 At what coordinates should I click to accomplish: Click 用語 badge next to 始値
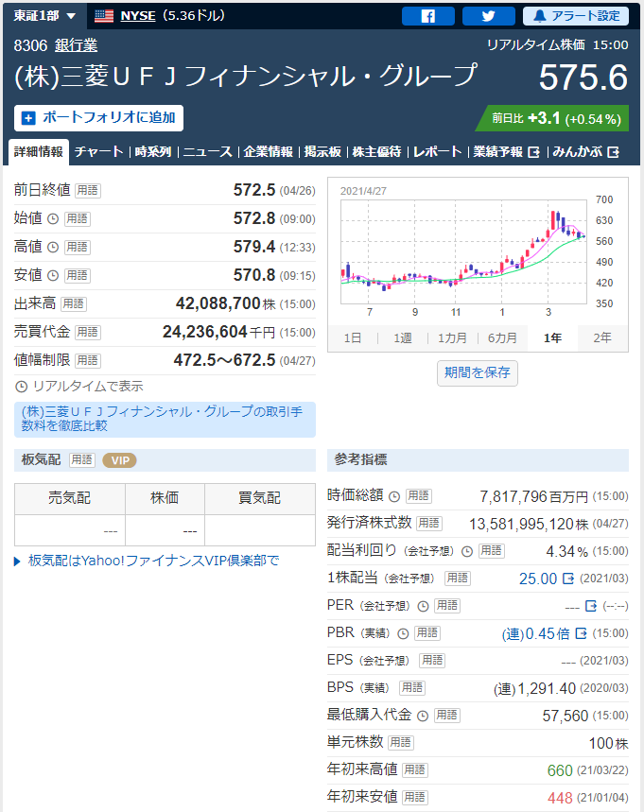78,219
